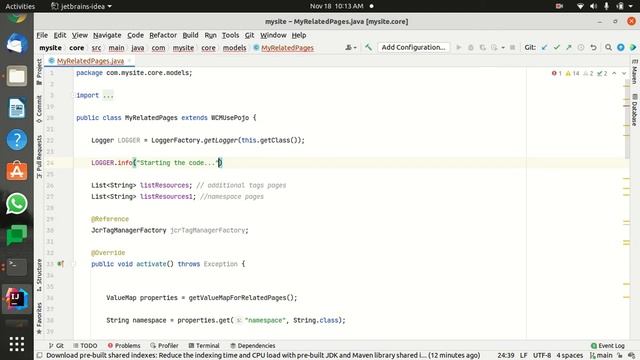Go to next highlighted error arrow
The width and height of the screenshot is (640, 360).
[624, 73]
